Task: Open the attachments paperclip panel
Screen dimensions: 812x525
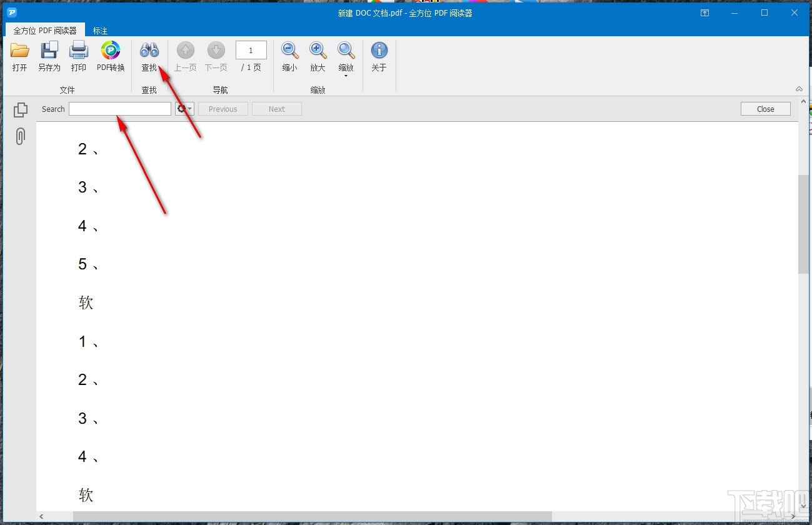Action: 21,136
